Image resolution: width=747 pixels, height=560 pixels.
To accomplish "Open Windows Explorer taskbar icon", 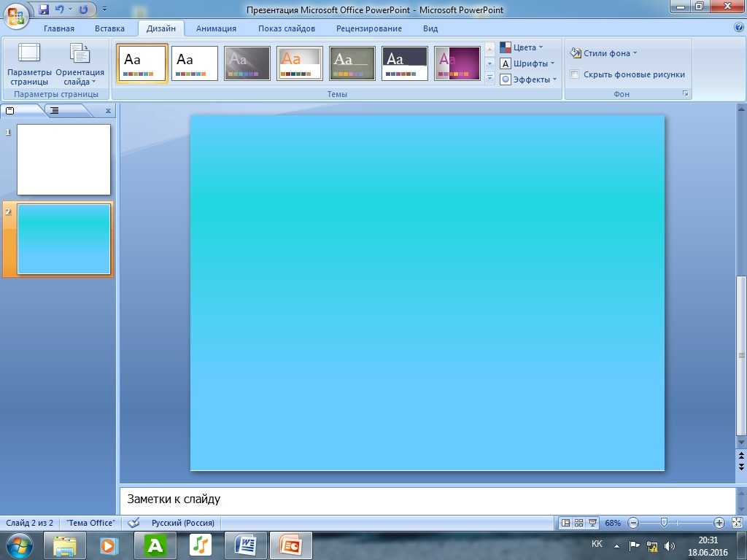I will point(65,545).
